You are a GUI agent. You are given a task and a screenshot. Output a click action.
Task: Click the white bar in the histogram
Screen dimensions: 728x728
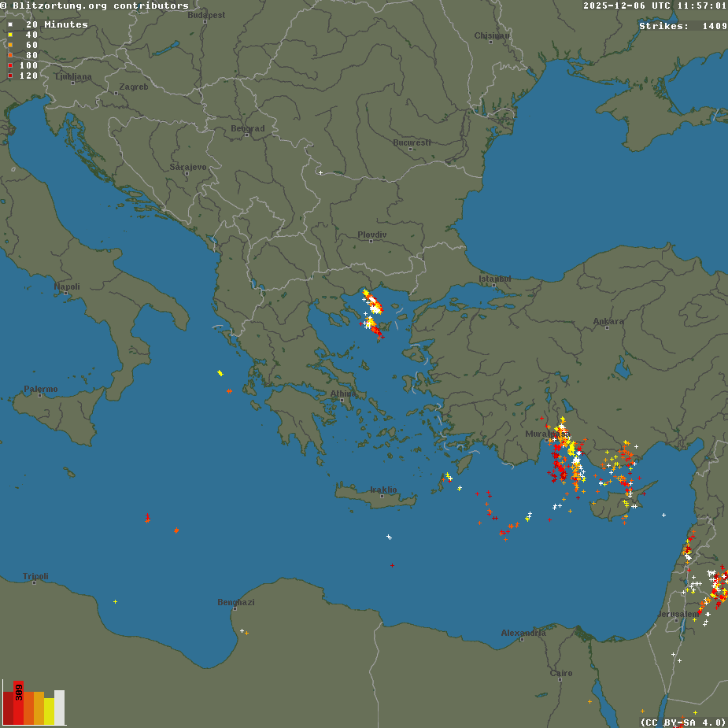59,708
